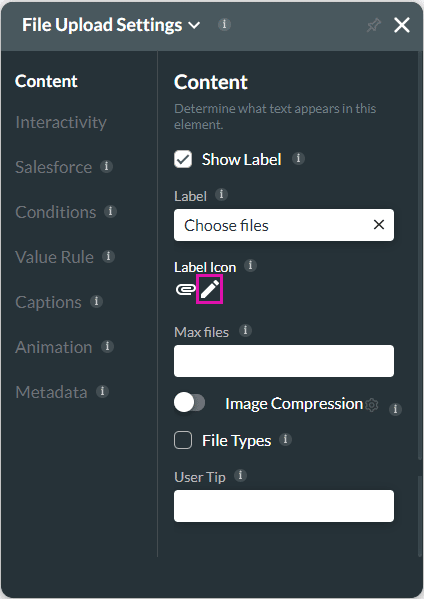This screenshot has width=424, height=599.
Task: Click the paperclip label icon
Action: click(x=186, y=289)
